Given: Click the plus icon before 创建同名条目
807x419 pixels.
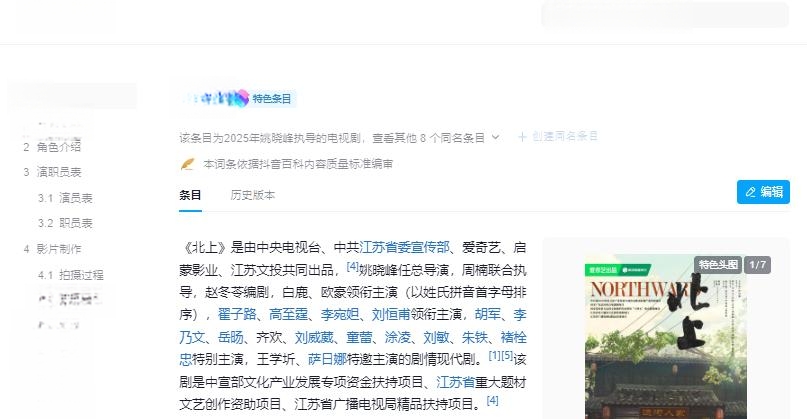Looking at the screenshot, I should coord(522,136).
